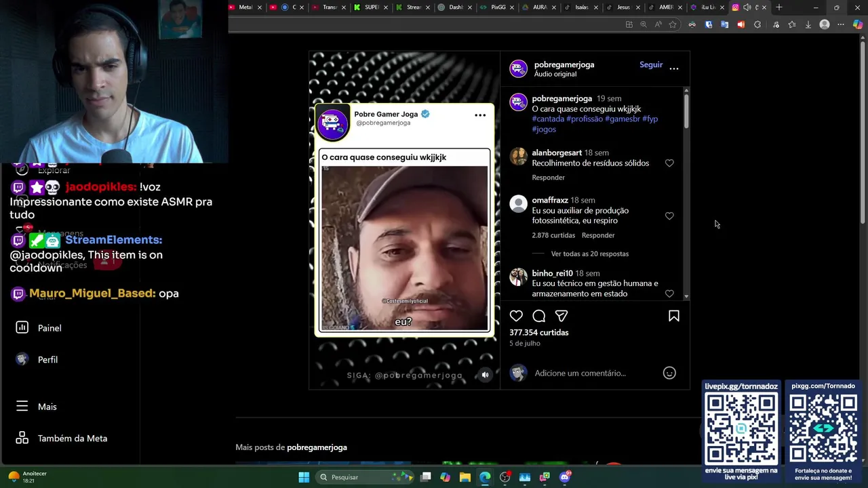Open Copilot app on taskbar
Screen dimensions: 868x488
(x=445, y=477)
